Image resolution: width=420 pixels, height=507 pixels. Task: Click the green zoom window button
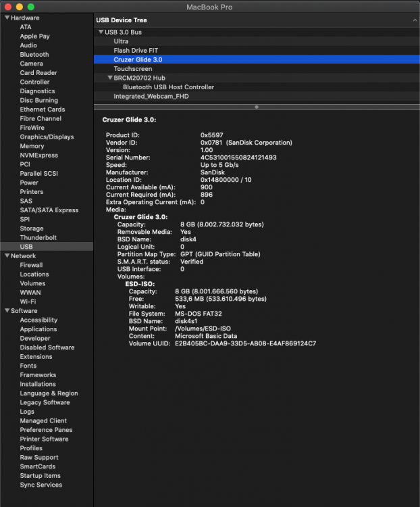click(x=30, y=6)
